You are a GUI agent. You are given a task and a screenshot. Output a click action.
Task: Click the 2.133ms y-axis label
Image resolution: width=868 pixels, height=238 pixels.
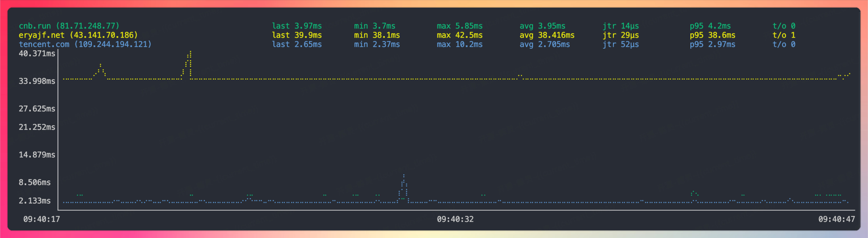(34, 201)
